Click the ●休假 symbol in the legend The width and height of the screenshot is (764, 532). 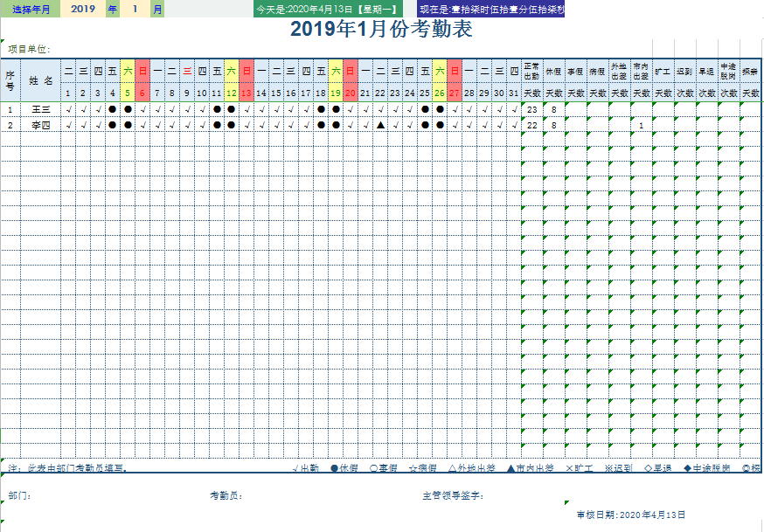(344, 466)
